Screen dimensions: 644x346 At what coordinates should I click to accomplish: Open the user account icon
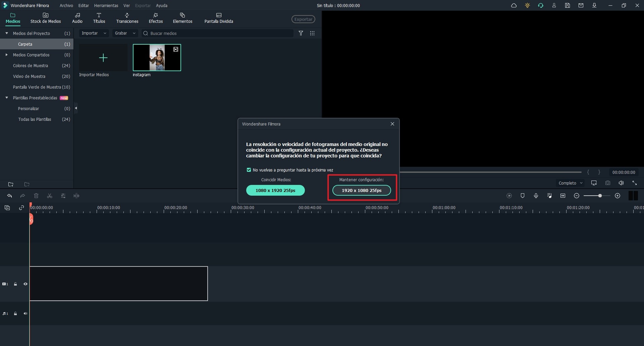point(554,5)
